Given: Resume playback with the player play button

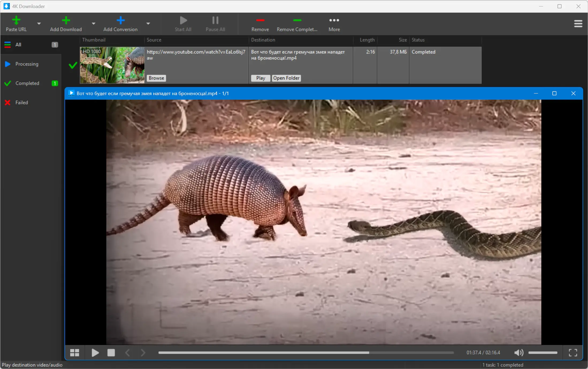Looking at the screenshot, I should tap(95, 353).
